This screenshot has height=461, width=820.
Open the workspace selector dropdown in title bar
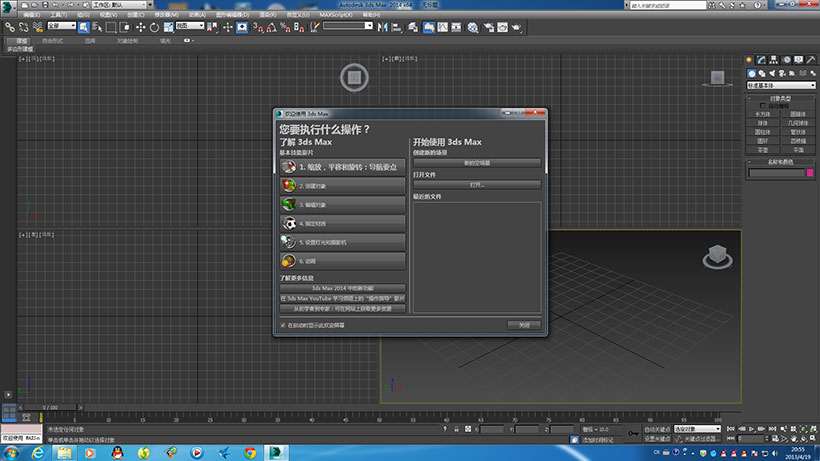click(121, 4)
